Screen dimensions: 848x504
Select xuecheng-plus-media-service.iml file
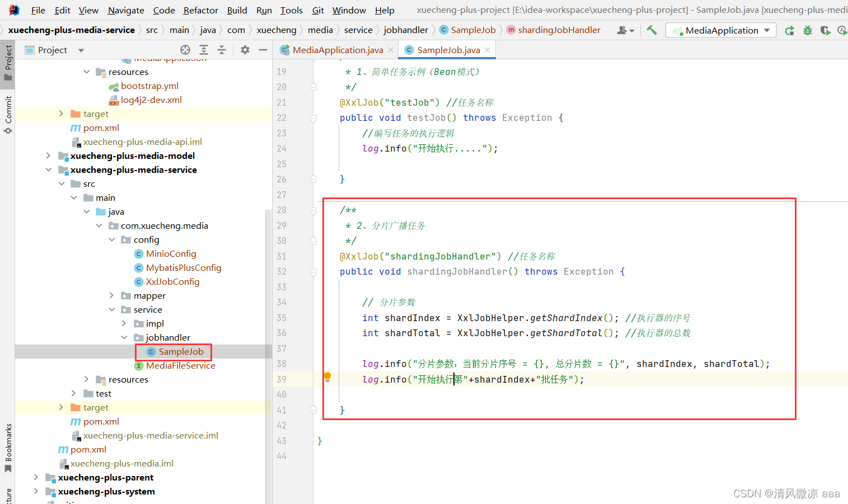click(x=151, y=435)
